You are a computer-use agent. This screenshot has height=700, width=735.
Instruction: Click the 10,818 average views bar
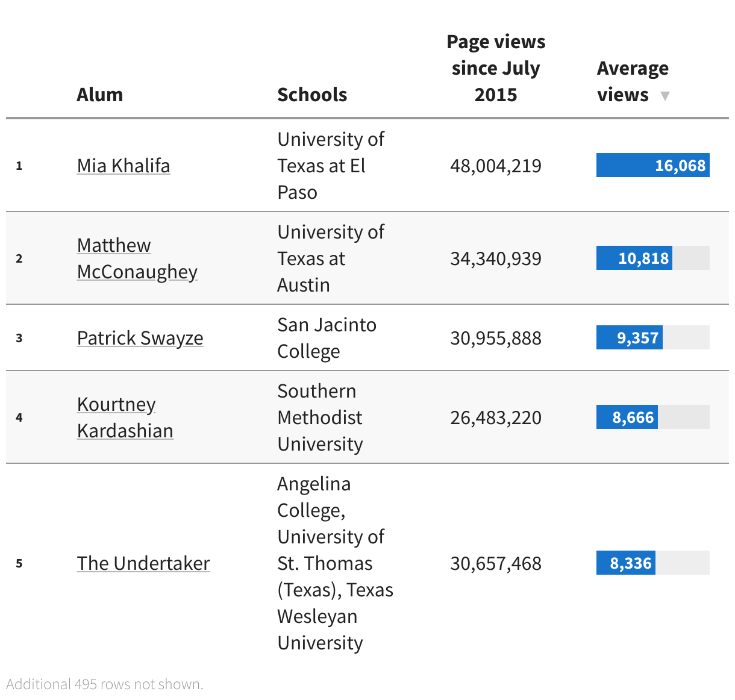point(634,258)
